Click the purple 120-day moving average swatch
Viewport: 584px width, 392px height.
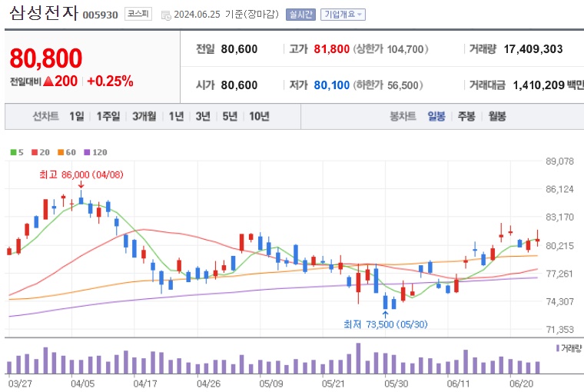(87, 152)
